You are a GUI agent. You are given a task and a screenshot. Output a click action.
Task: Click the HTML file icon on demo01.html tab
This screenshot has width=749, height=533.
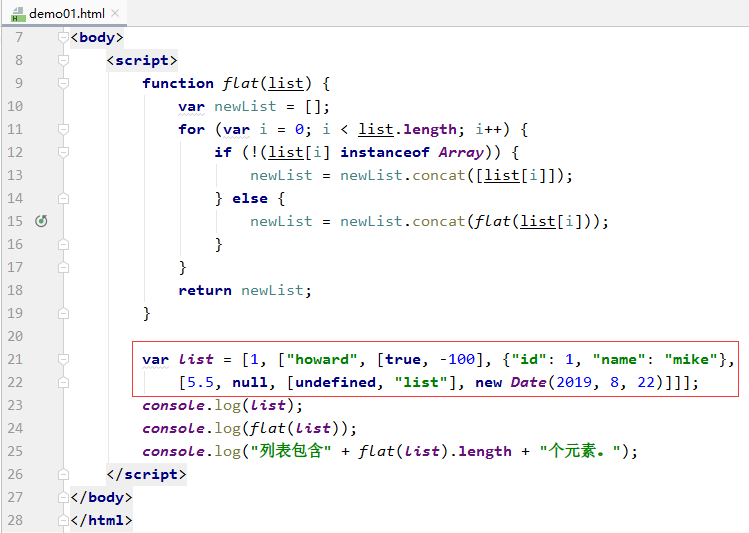tap(18, 14)
